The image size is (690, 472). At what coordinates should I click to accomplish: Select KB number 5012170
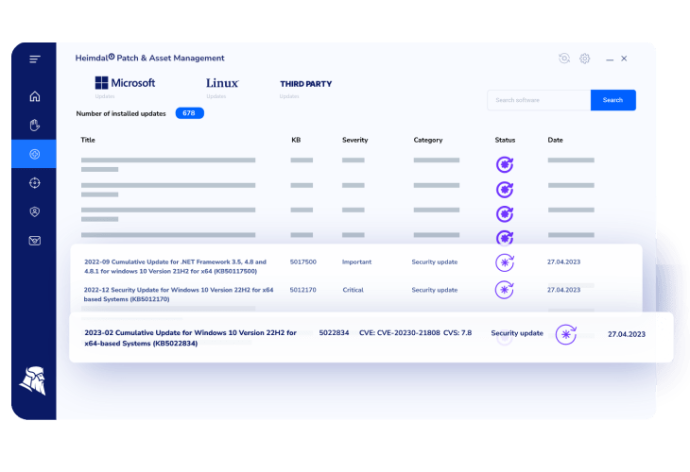point(303,290)
